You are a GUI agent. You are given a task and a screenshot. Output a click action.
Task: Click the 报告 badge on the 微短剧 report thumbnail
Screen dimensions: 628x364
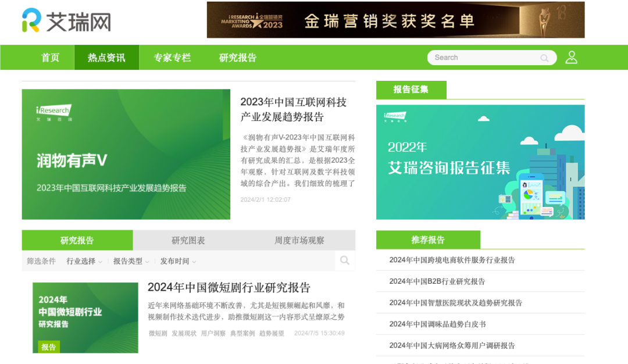48,347
